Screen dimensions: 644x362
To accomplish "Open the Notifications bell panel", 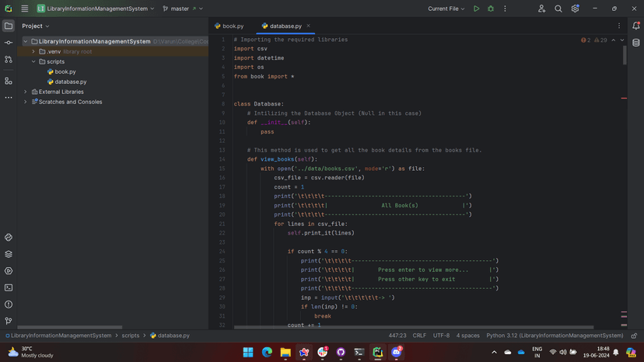I will 635,26.
